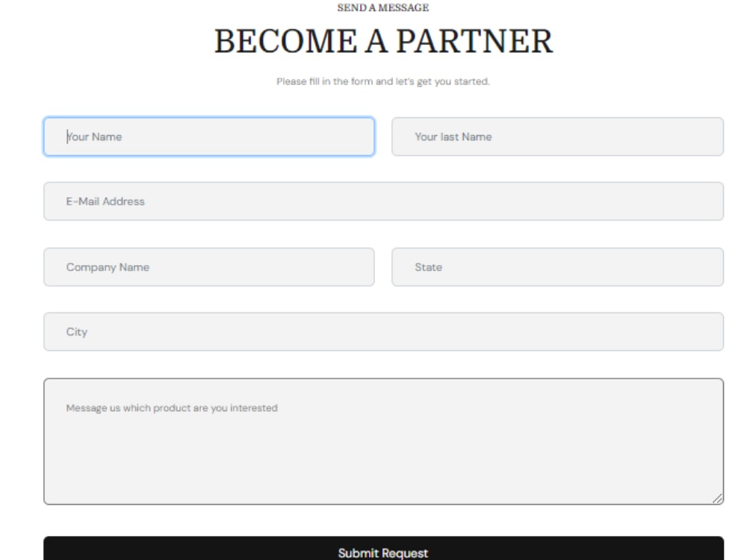Viewport: 747px width, 560px height.
Task: Click the City placeholder text
Action: (75, 332)
